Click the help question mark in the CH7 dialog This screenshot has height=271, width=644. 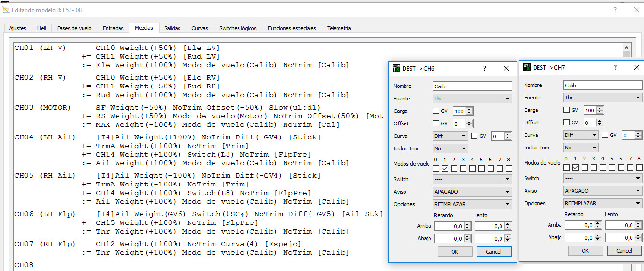[x=615, y=67]
